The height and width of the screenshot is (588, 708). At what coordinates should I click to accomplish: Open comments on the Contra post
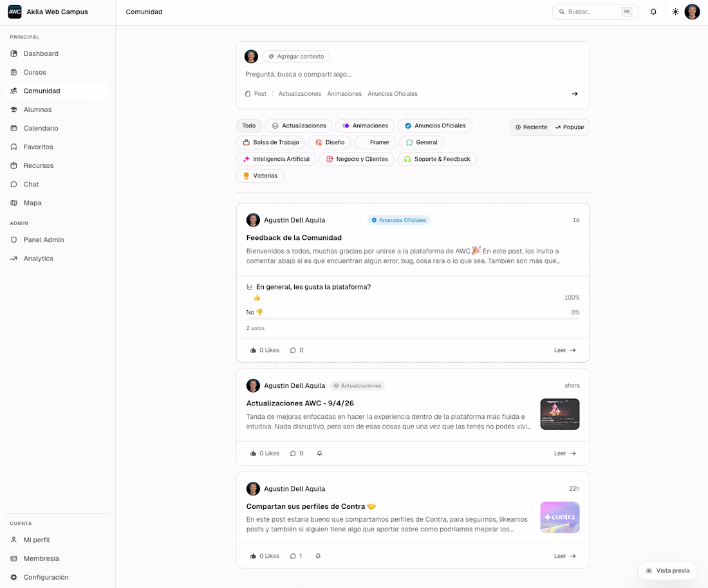296,556
